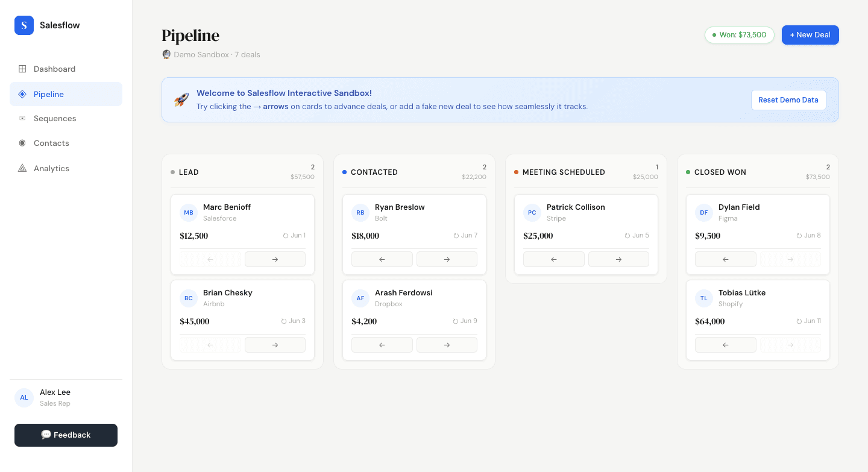Click the $57,500 Lead column total
868x472 pixels.
(x=303, y=177)
